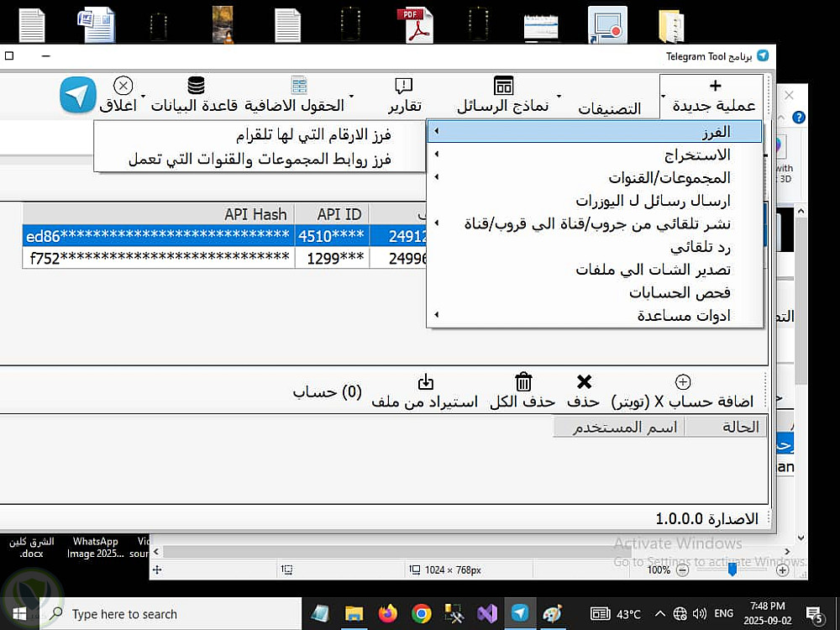
Task: Click the API ID column header
Action: click(332, 214)
